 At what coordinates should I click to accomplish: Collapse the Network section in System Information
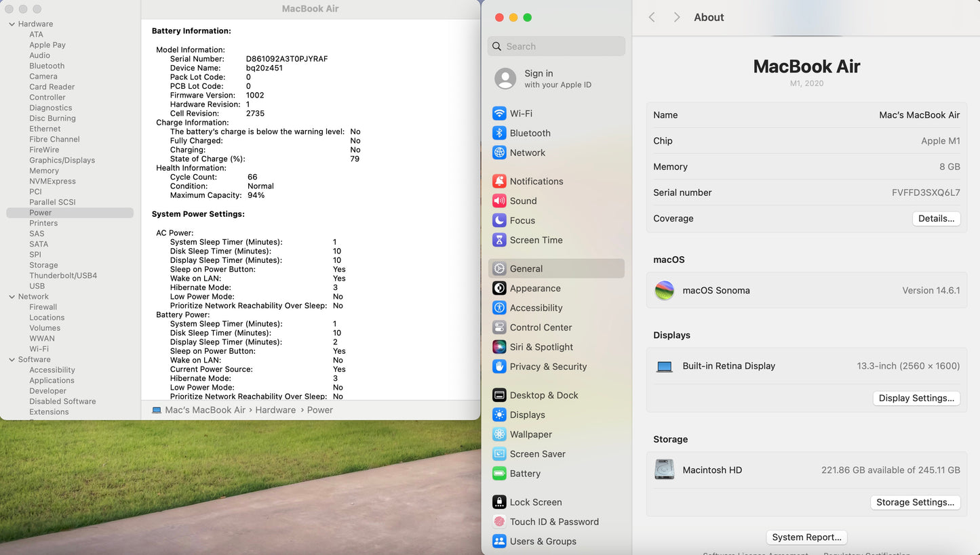pos(12,296)
